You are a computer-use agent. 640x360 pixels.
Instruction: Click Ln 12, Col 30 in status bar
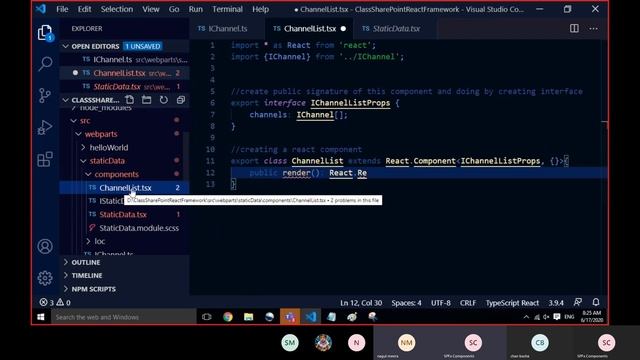pyautogui.click(x=361, y=303)
